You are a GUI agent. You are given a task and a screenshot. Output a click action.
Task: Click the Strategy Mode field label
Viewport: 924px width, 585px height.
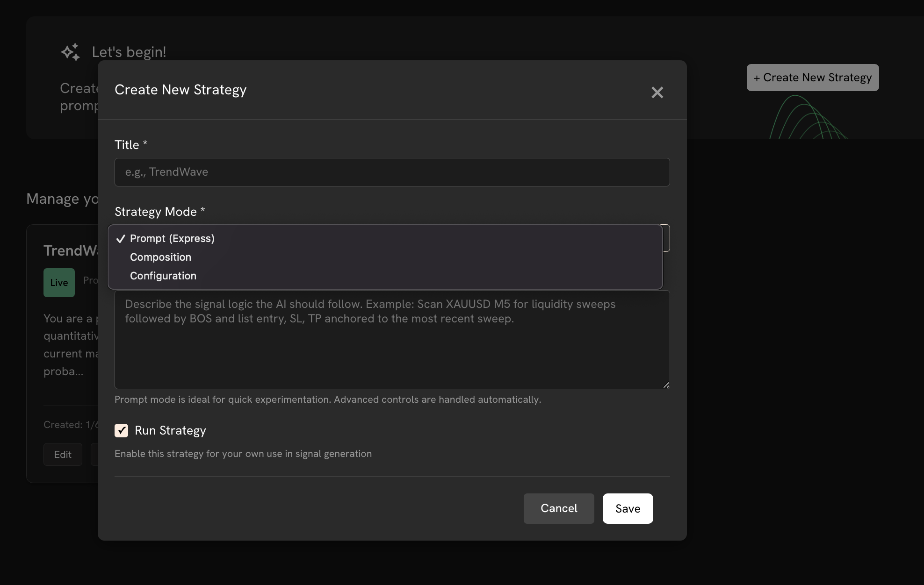click(x=156, y=212)
